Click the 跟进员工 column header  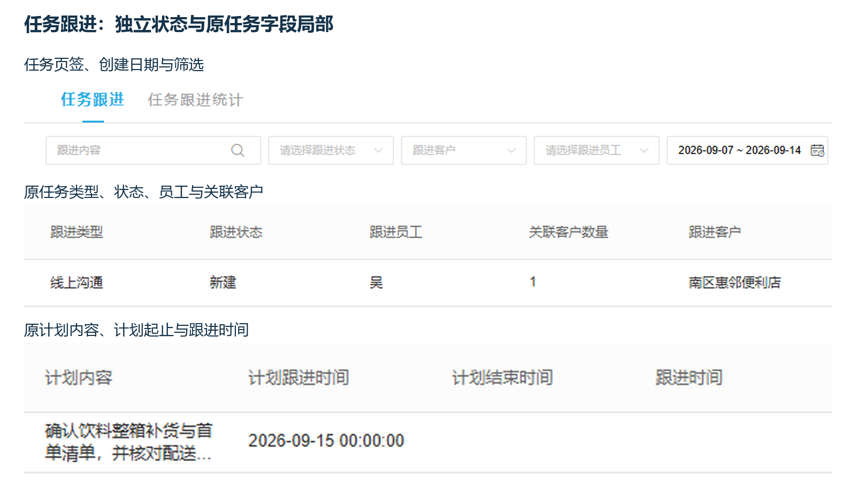point(396,232)
